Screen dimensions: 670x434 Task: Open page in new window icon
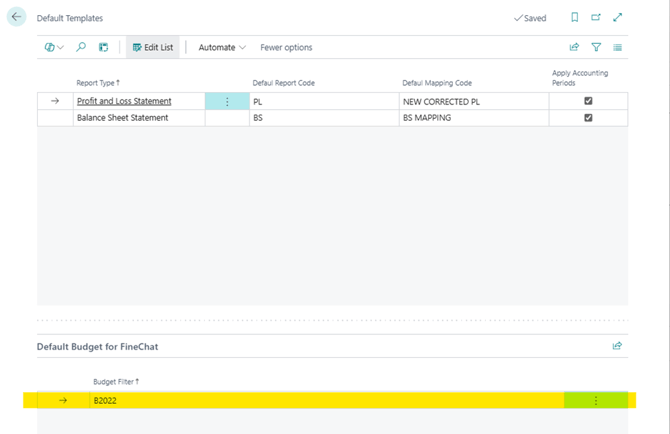coord(596,18)
